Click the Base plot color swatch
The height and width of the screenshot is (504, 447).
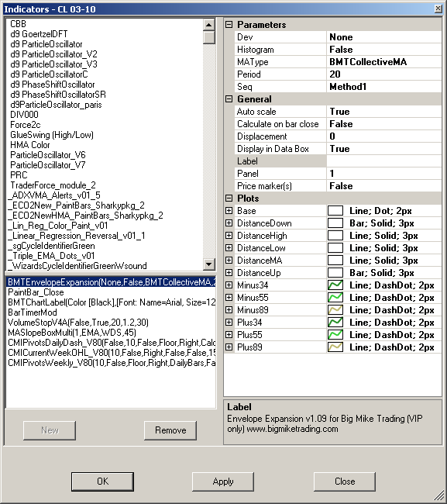(x=335, y=211)
